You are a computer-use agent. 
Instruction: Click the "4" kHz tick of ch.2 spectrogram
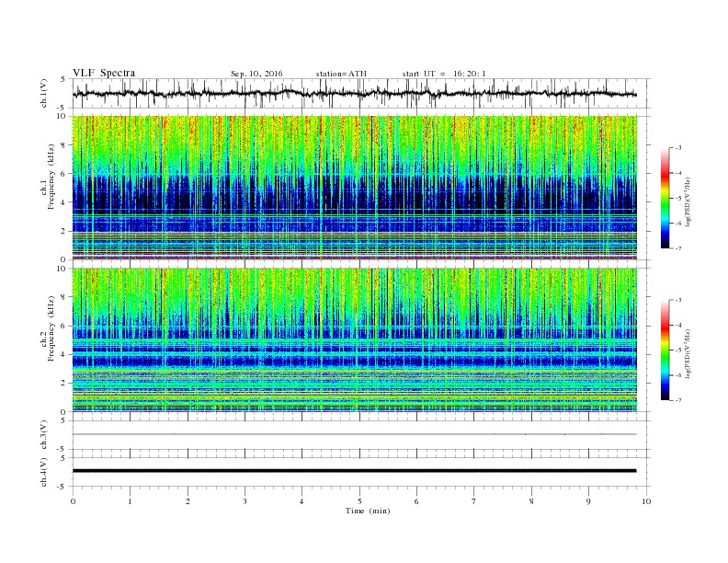64,354
